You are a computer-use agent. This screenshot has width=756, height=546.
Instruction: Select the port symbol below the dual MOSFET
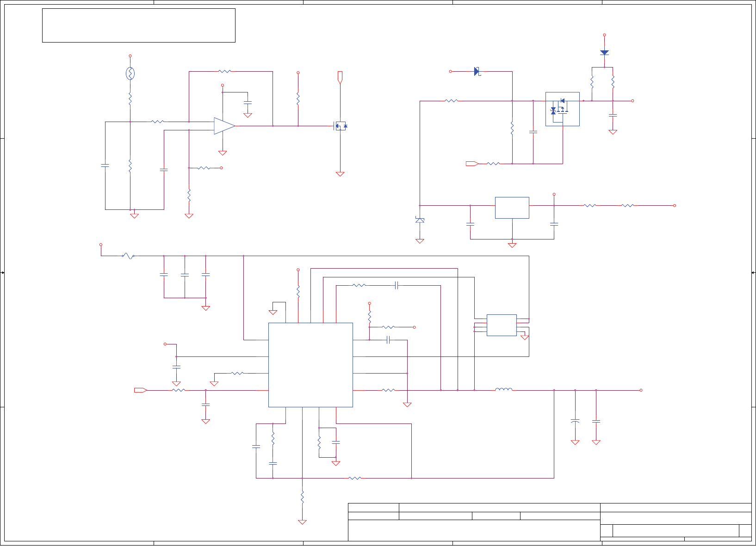point(472,163)
